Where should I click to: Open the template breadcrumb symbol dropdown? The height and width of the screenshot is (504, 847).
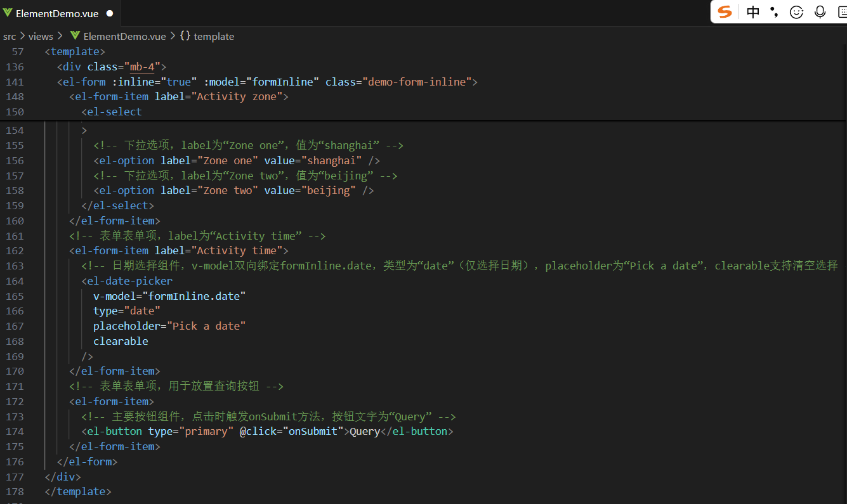214,37
